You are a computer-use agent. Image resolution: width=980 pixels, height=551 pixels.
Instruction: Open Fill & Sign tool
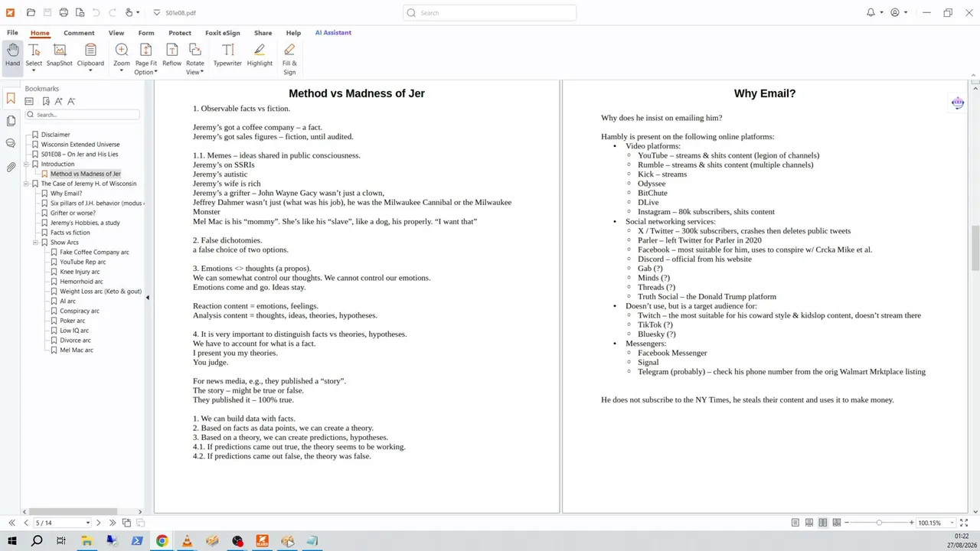289,58
